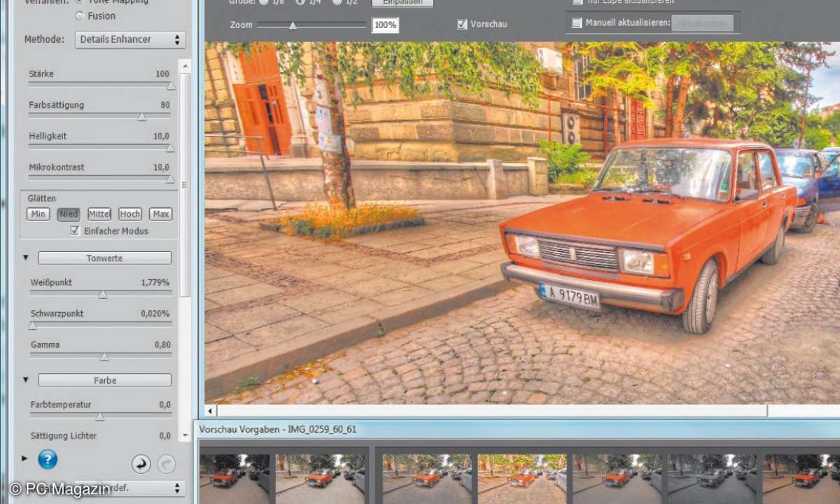Click the Schwarzpunkt value 0,020%
The width and height of the screenshot is (840, 504).
(155, 314)
